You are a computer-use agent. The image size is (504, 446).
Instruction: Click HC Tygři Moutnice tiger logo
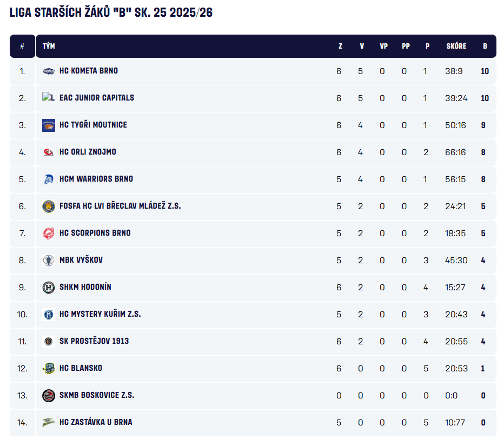(49, 125)
